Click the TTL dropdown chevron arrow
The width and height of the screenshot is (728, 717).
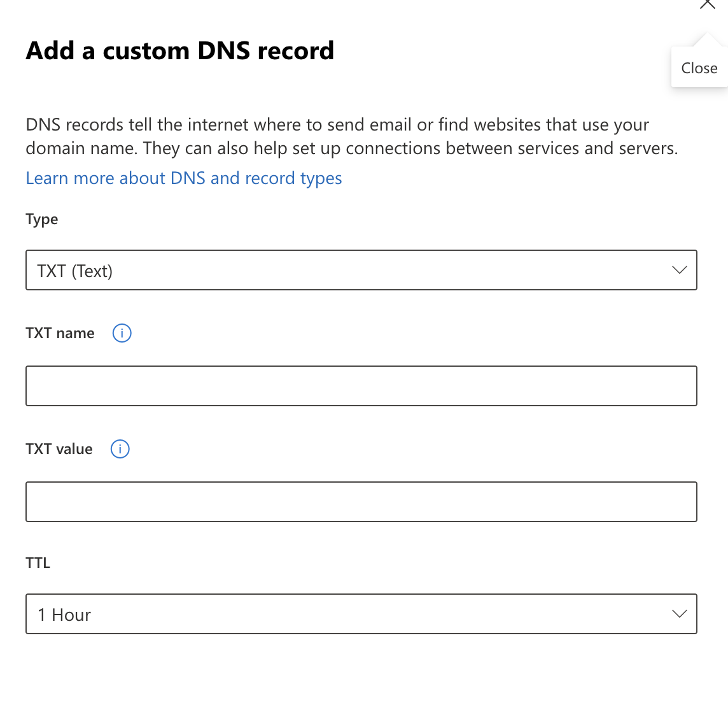click(x=679, y=614)
